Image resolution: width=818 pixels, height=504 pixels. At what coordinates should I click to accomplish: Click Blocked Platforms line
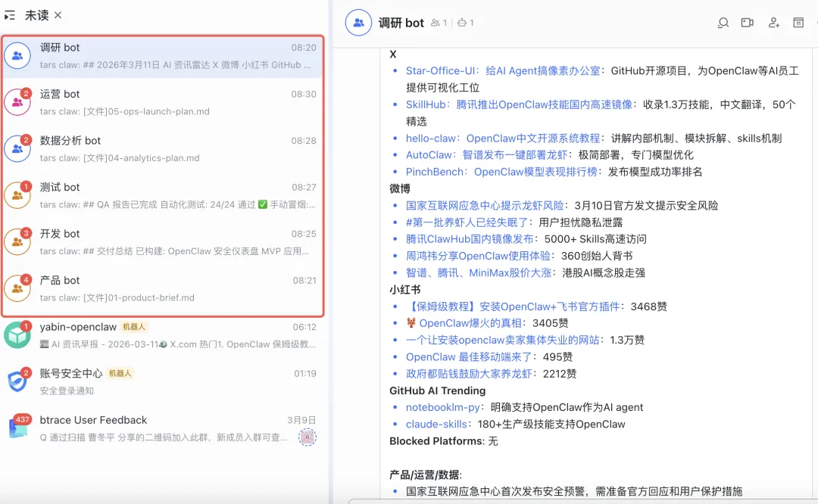point(443,441)
